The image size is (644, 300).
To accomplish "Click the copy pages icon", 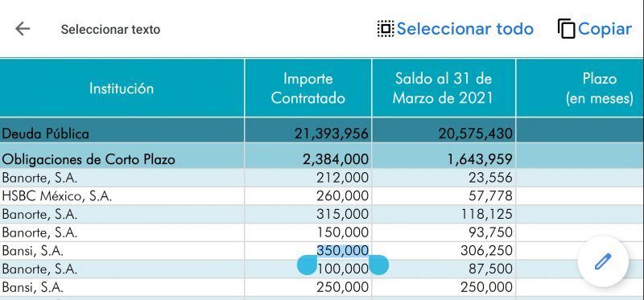I will click(x=567, y=29).
